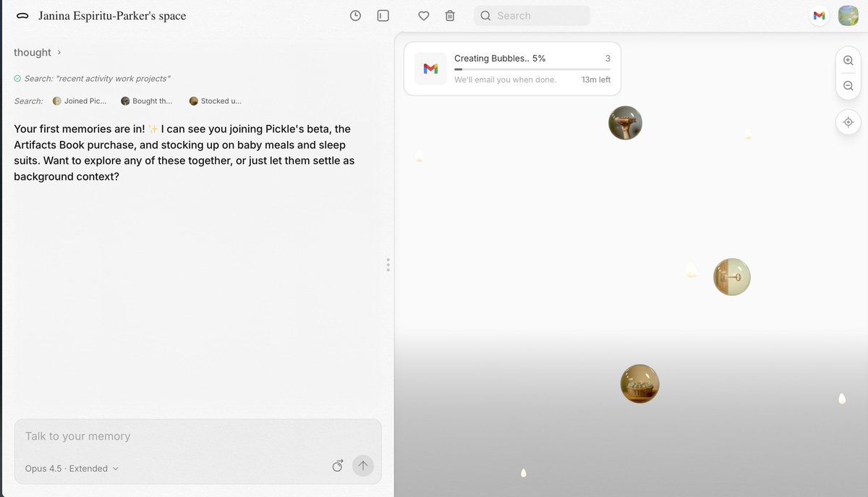Screen dimensions: 868x497
Task: Open the 'Joined Pic...' search result chip
Action: click(x=80, y=101)
